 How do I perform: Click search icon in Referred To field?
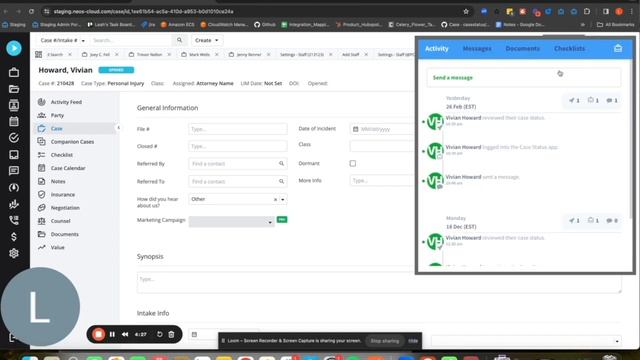281,181
